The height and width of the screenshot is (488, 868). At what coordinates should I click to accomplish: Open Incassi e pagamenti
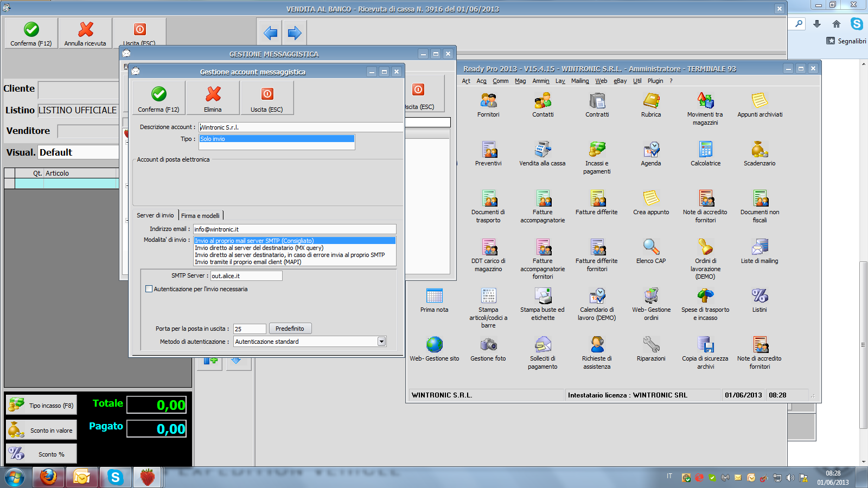click(597, 158)
